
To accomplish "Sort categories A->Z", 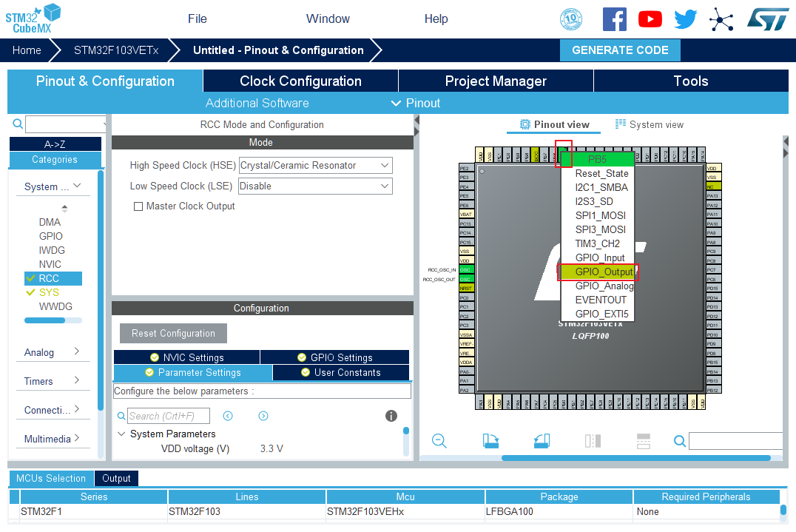I will click(x=55, y=144).
